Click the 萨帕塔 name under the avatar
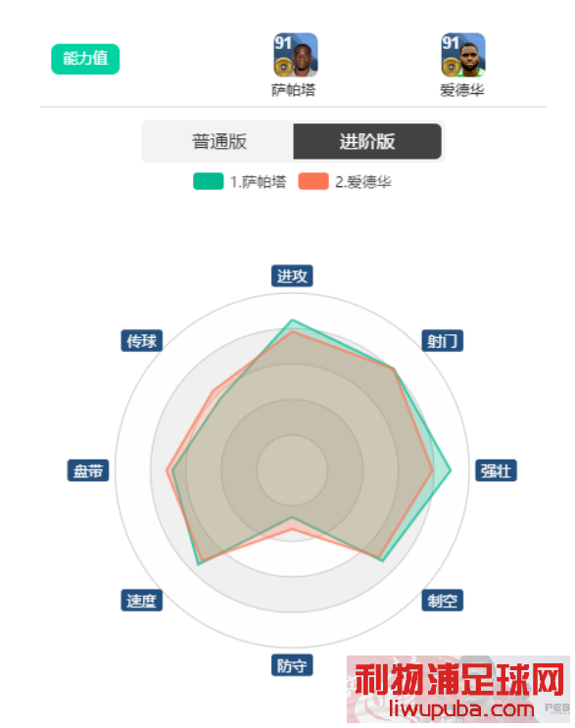This screenshot has height=728, width=575. (x=293, y=90)
